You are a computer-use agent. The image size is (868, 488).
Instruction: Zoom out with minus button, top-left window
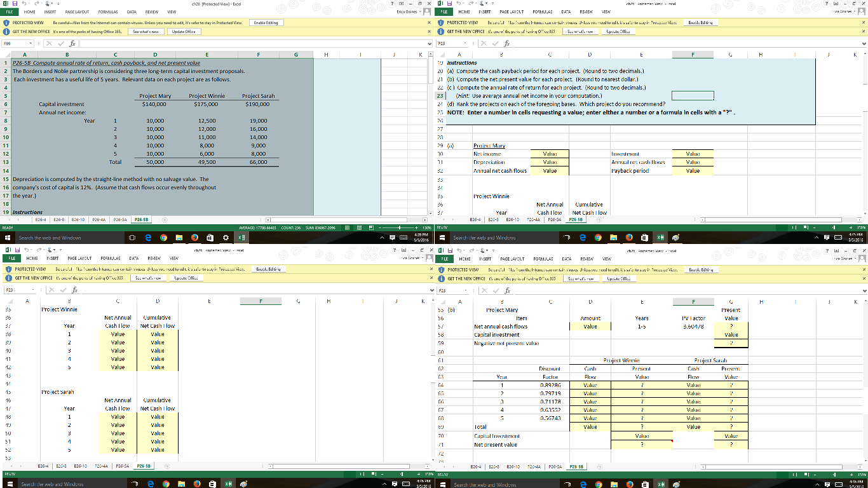coord(379,227)
